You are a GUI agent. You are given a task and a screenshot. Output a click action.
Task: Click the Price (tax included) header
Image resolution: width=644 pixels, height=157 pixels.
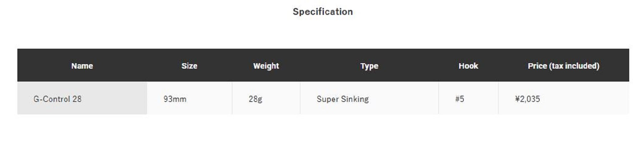coord(563,66)
